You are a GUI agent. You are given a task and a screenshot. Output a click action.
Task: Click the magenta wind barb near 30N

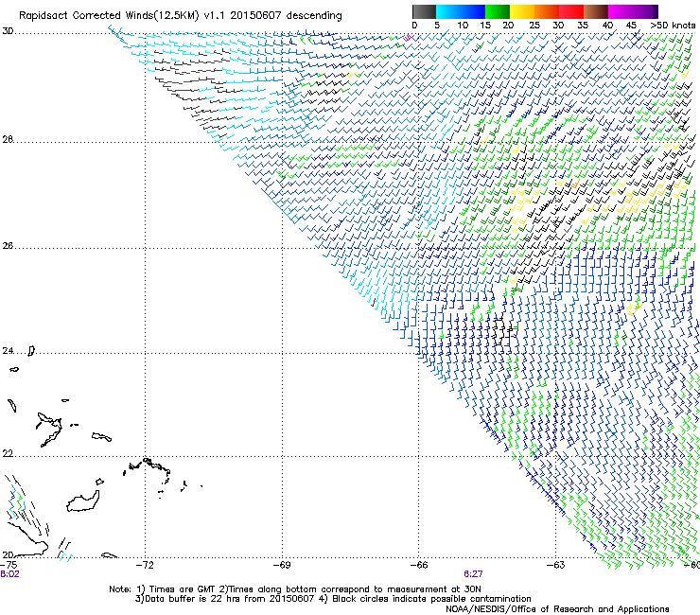click(x=408, y=38)
